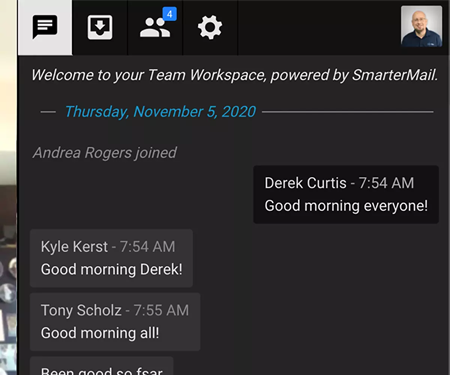Viewport: 450px width, 375px height.
Task: Click the Thursday, November 5, 2020 date header
Action: tap(160, 112)
